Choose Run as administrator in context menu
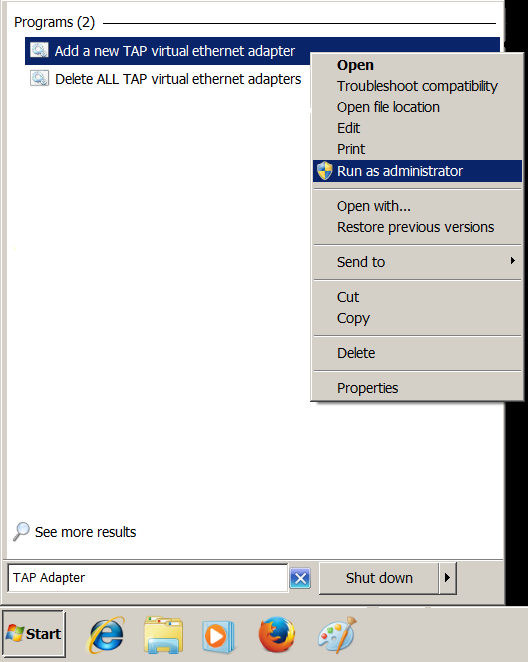The image size is (528, 662). pyautogui.click(x=417, y=171)
